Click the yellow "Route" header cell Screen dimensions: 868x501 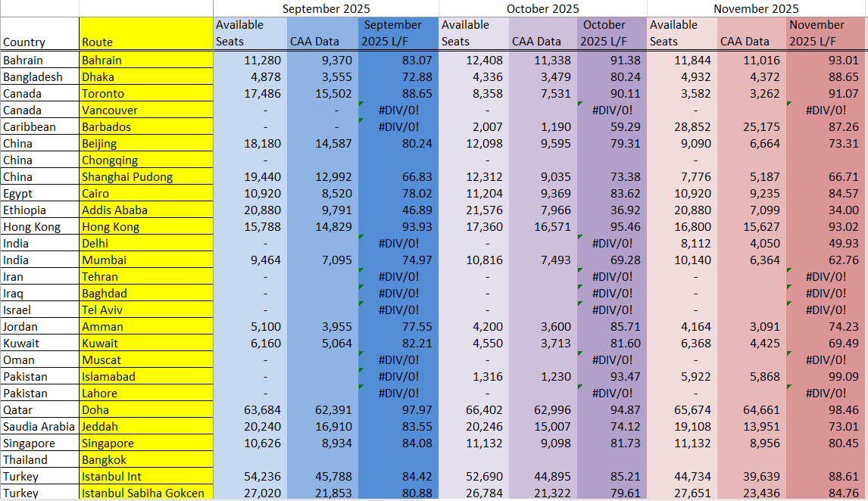pyautogui.click(x=146, y=34)
